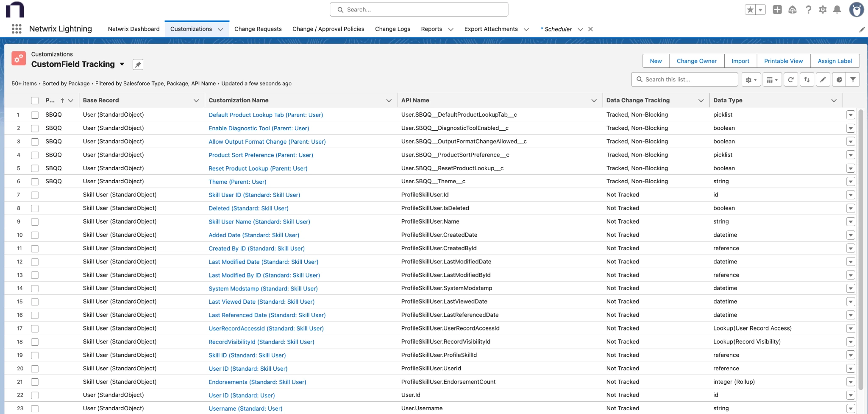Open the CustomField Tracking list view selector

pos(122,64)
